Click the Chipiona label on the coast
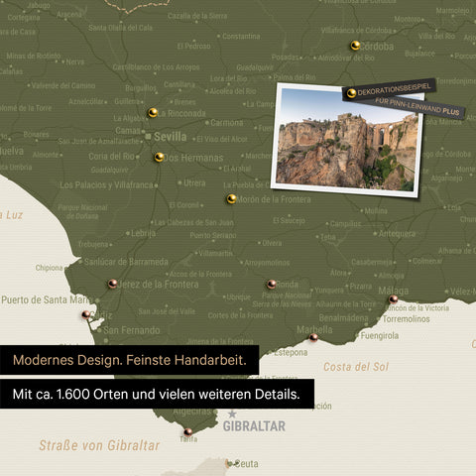The height and width of the screenshot is (476, 476). pos(49,268)
